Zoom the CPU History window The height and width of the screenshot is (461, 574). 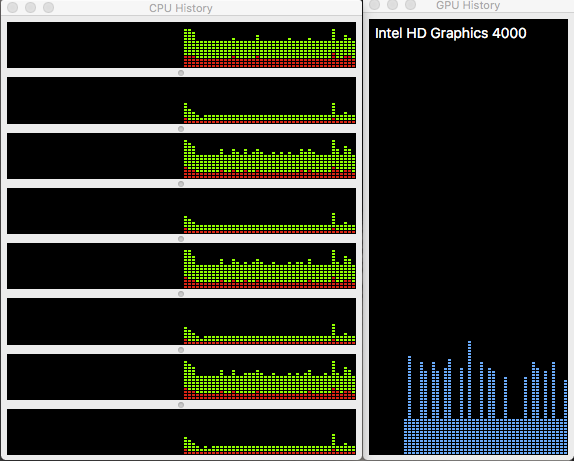click(48, 8)
